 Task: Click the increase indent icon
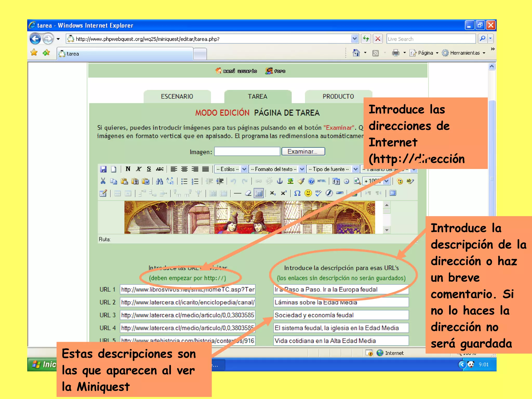[220, 181]
